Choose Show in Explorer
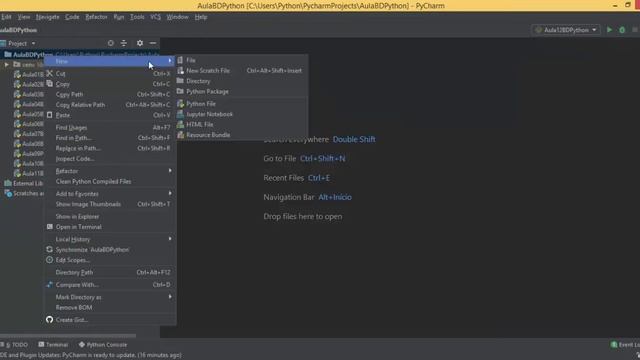640x360 pixels. point(110,216)
